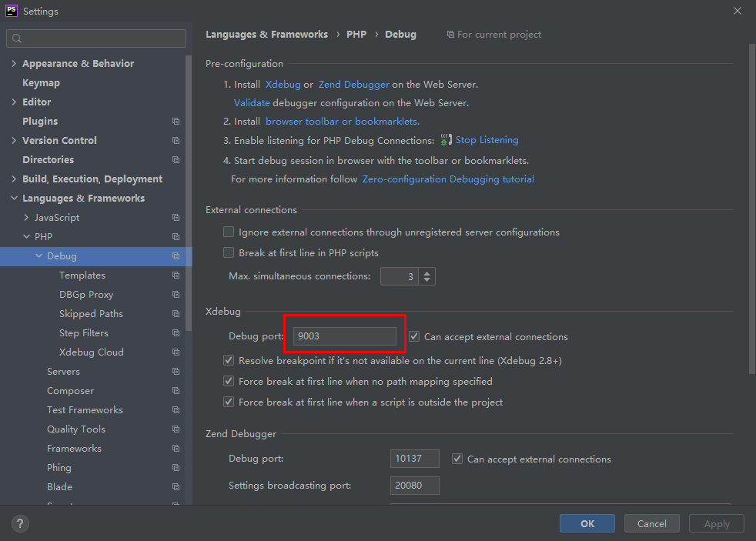Open the Plugins settings page
Screen dimensions: 756x541
coord(40,122)
